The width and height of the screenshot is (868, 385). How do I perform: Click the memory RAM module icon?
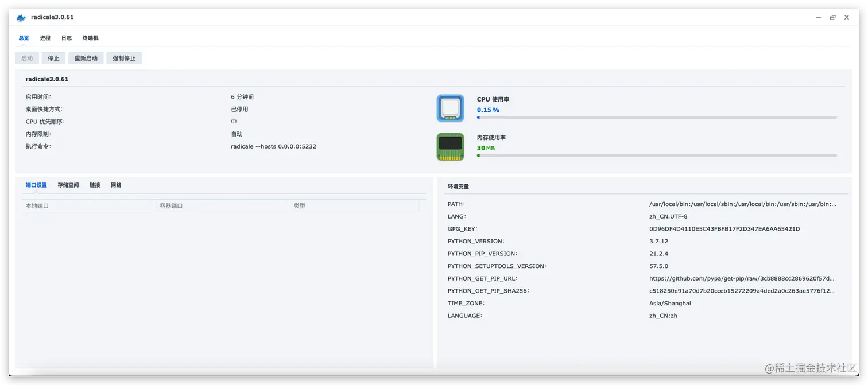click(450, 147)
